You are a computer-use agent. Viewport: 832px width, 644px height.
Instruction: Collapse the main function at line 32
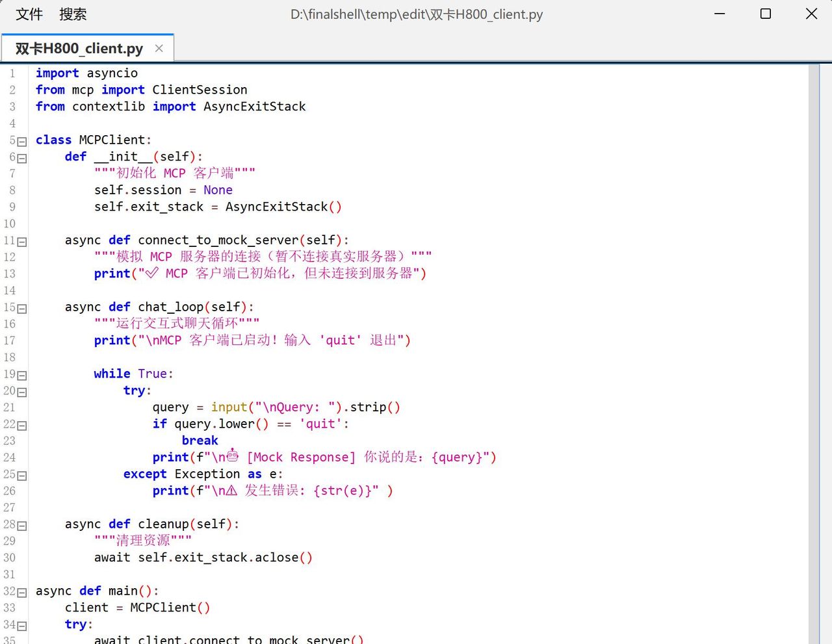tap(22, 593)
